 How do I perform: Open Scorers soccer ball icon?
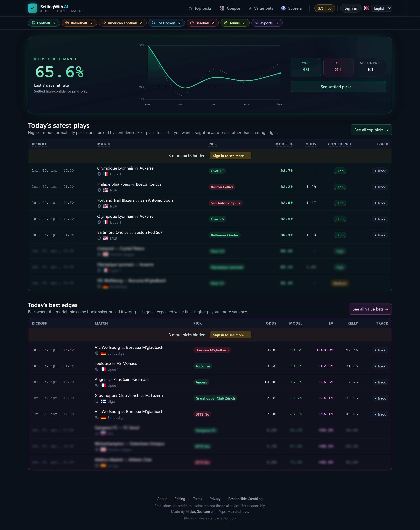pos(283,8)
